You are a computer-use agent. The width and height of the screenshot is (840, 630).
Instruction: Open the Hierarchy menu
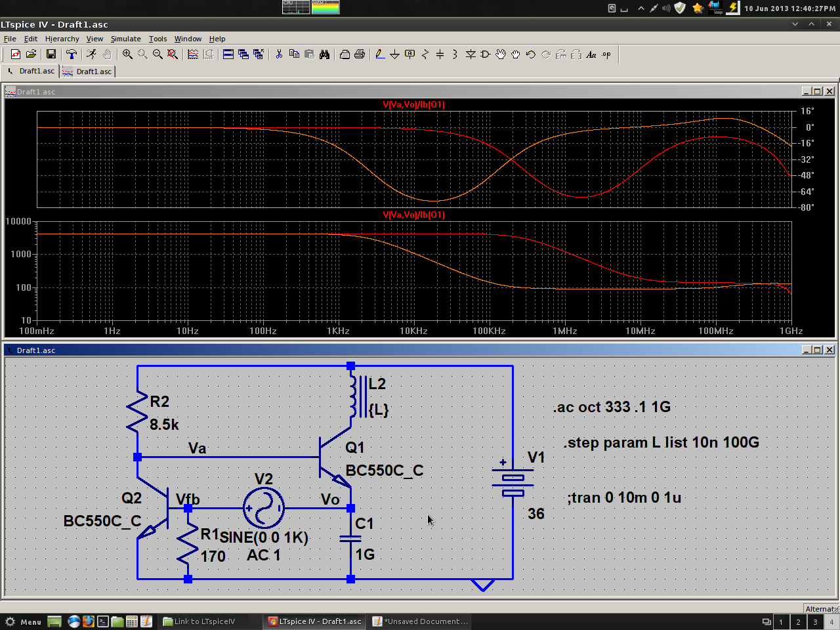point(62,39)
